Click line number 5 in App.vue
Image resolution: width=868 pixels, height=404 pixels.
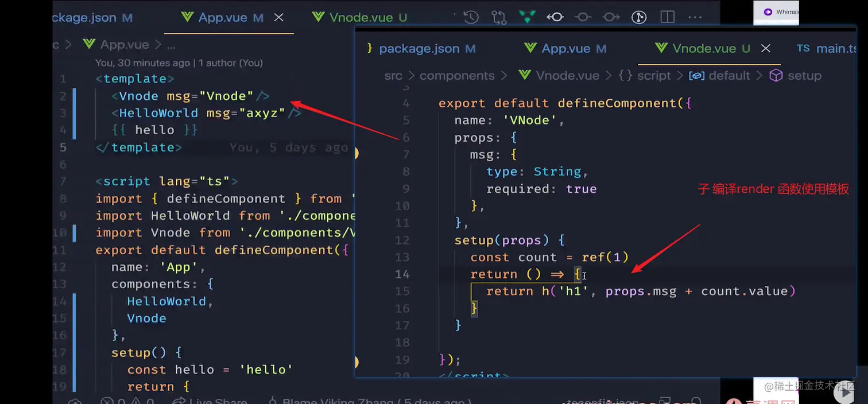(63, 147)
